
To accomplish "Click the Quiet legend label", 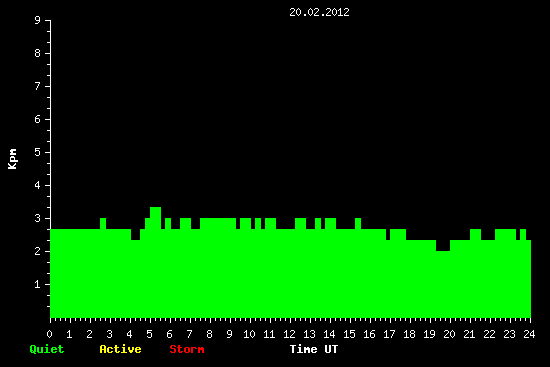I will 47,349.
